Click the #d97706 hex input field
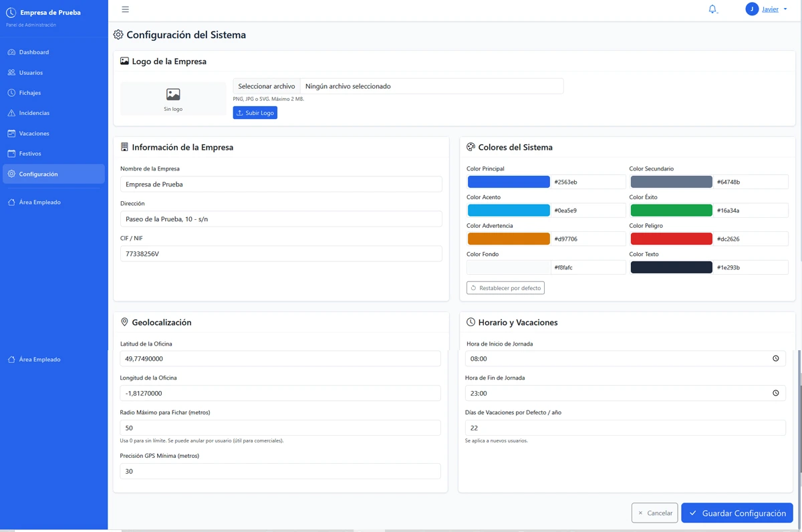802x532 pixels. (588, 239)
